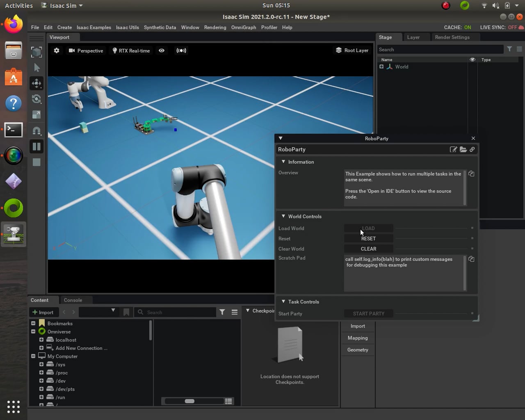Click the START PARTY button
The height and width of the screenshot is (420, 525).
point(368,313)
